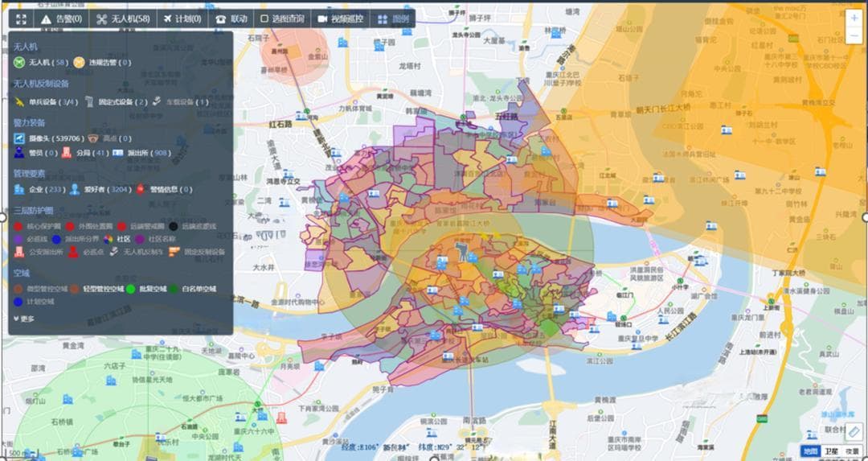Switch to the 地图 map view

click(810, 451)
